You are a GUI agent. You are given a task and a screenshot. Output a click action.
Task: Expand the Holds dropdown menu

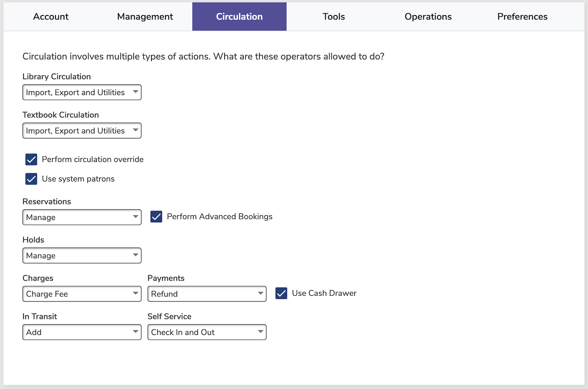point(82,256)
